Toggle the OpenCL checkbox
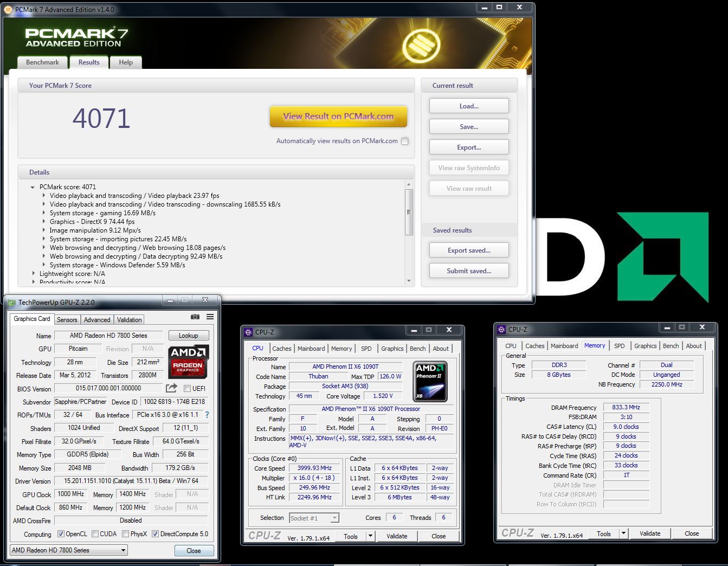The image size is (728, 566). [x=61, y=534]
